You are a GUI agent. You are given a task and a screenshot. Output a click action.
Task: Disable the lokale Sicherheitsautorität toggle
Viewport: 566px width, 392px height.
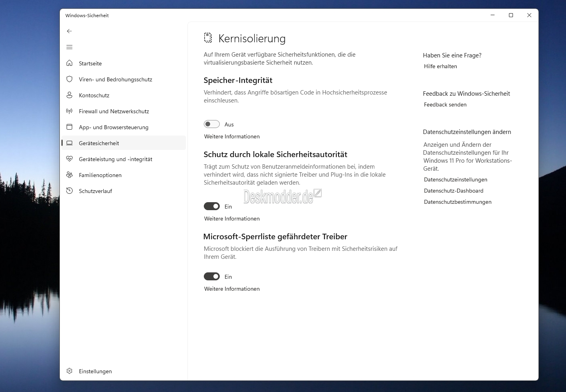212,206
